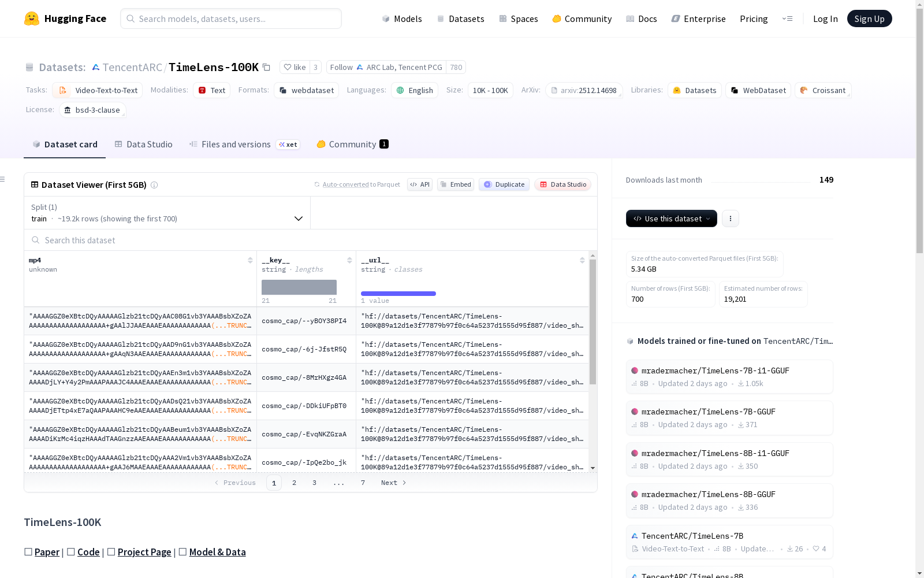This screenshot has width=924, height=578.
Task: Choose the English language tag
Action: click(415, 90)
